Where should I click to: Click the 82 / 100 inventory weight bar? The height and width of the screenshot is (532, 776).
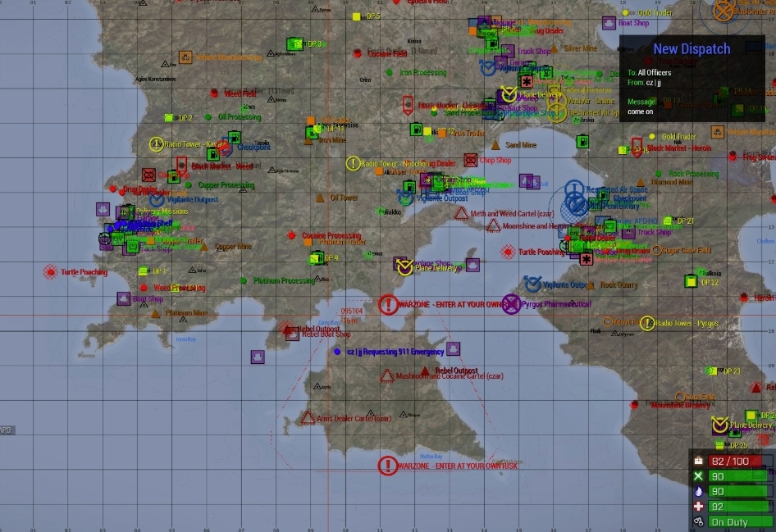click(741, 462)
